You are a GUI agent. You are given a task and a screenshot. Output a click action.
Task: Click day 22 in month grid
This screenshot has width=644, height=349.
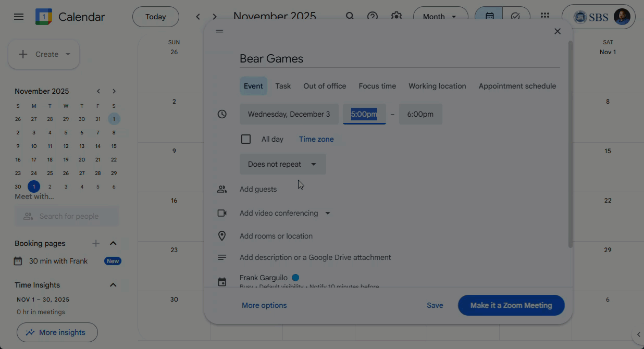point(608,201)
